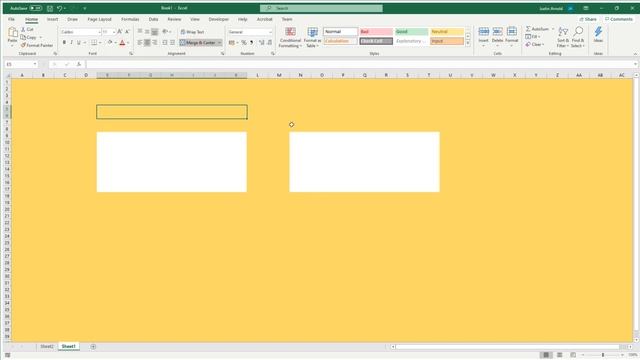Open the File tab
Screen dimensions: 640x360
pos(11,19)
